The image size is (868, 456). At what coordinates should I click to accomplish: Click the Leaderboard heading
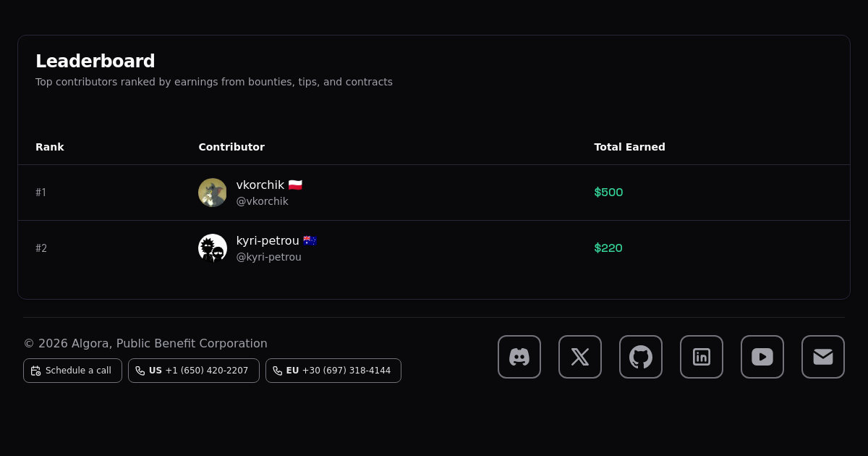point(95,62)
